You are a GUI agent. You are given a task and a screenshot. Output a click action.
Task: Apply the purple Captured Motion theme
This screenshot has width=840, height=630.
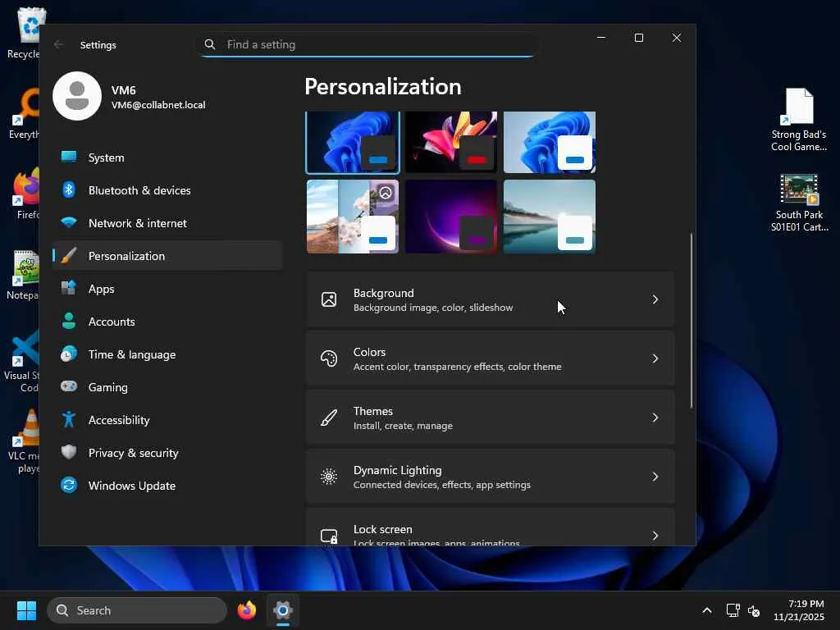pyautogui.click(x=451, y=217)
